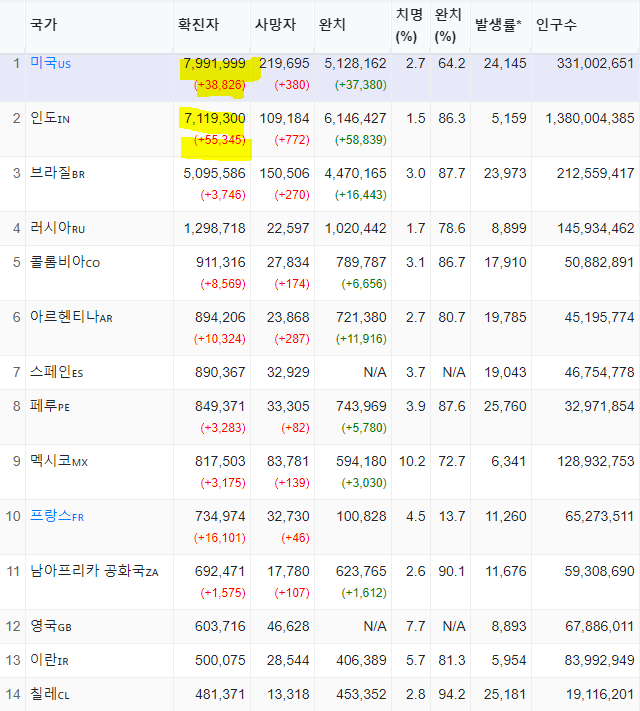Select the 남아프리카 공화국 ZA country name
Viewport: 640px width, 711px height.
(94, 570)
